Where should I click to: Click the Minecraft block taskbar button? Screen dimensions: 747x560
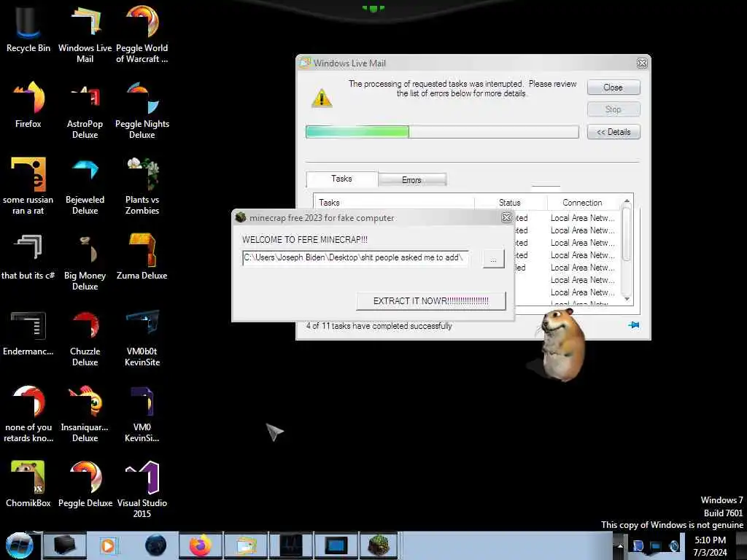click(379, 545)
